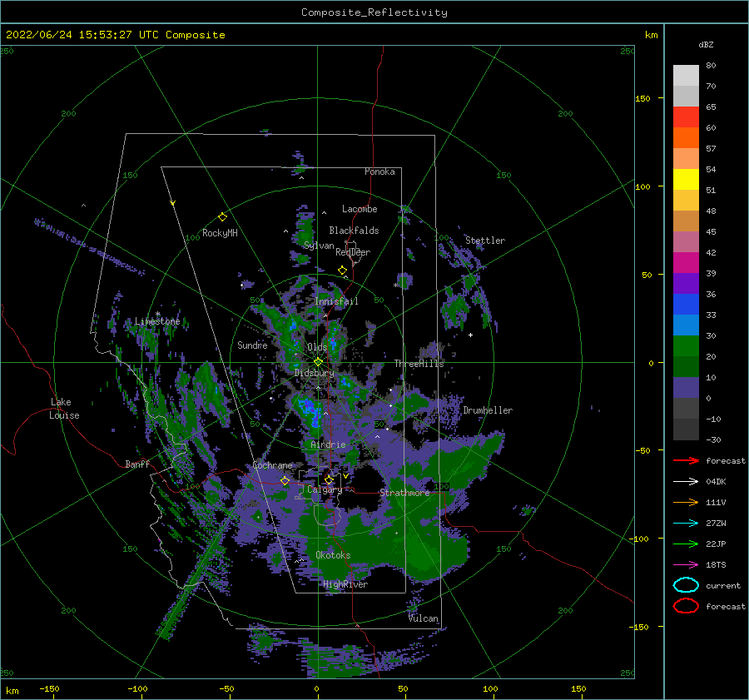Screen dimensions: 749x700
Task: Click the Airdrie town label
Action: coord(328,444)
